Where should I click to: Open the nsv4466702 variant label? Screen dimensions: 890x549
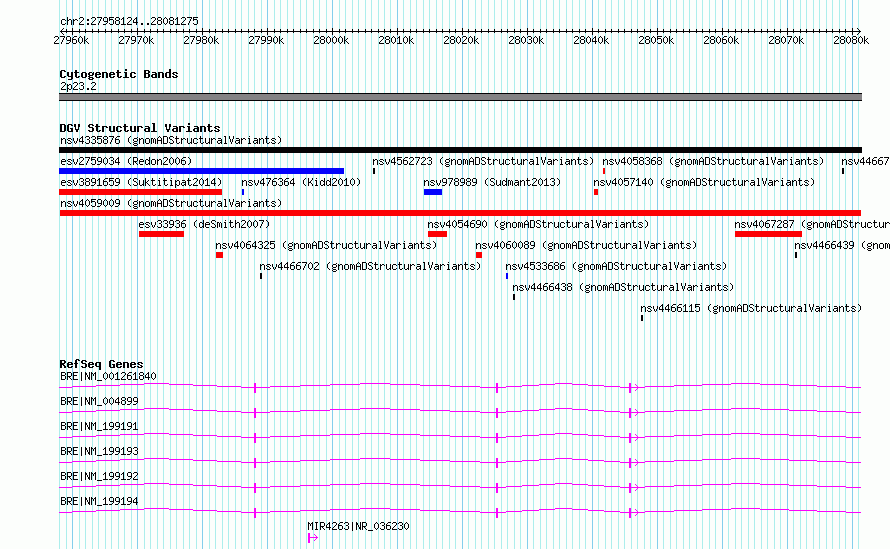pyautogui.click(x=370, y=266)
